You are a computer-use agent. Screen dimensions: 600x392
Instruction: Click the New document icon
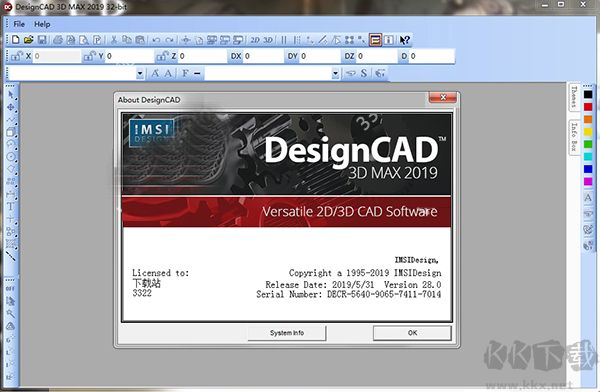(16, 39)
